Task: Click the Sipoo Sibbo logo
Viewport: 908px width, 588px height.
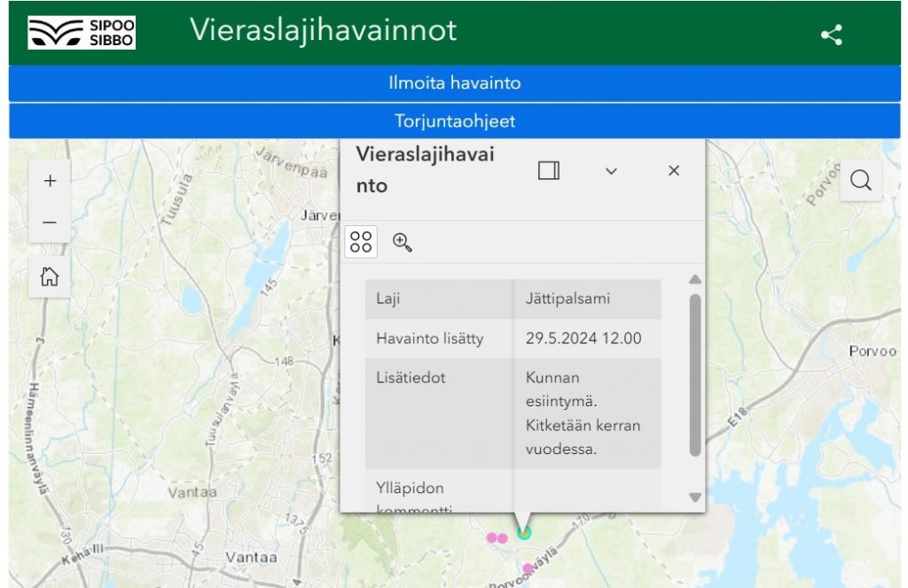Action: tap(82, 32)
